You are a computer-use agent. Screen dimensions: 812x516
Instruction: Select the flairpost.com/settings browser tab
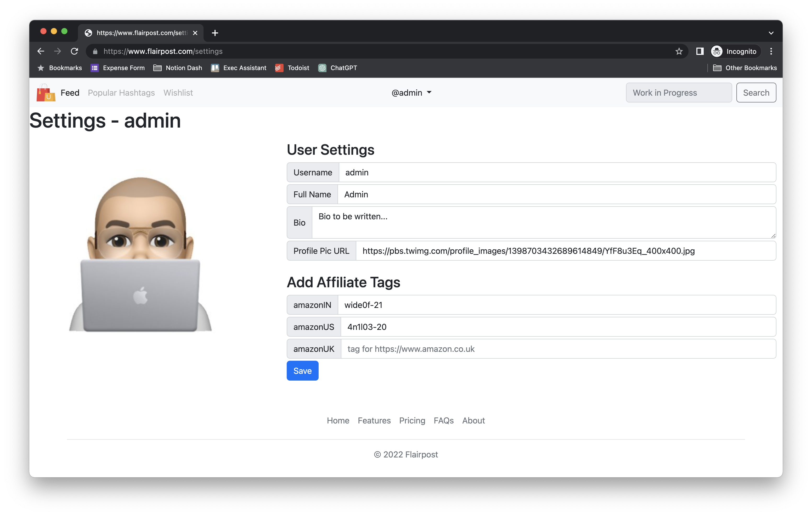(141, 33)
